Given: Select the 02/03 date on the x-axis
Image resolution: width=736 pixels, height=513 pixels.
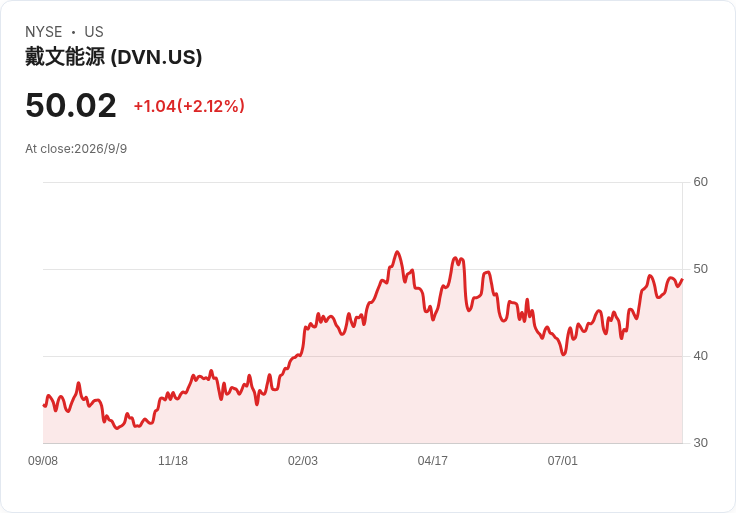Looking at the screenshot, I should (303, 461).
